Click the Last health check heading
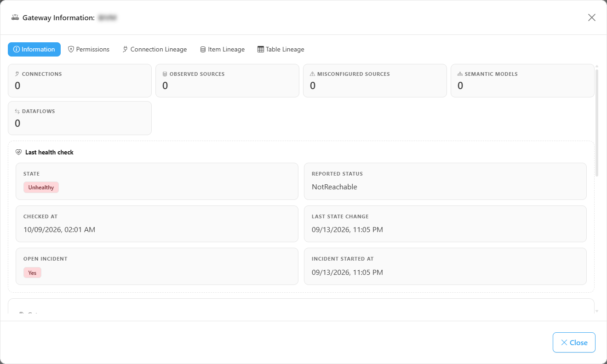607x364 pixels. point(49,152)
